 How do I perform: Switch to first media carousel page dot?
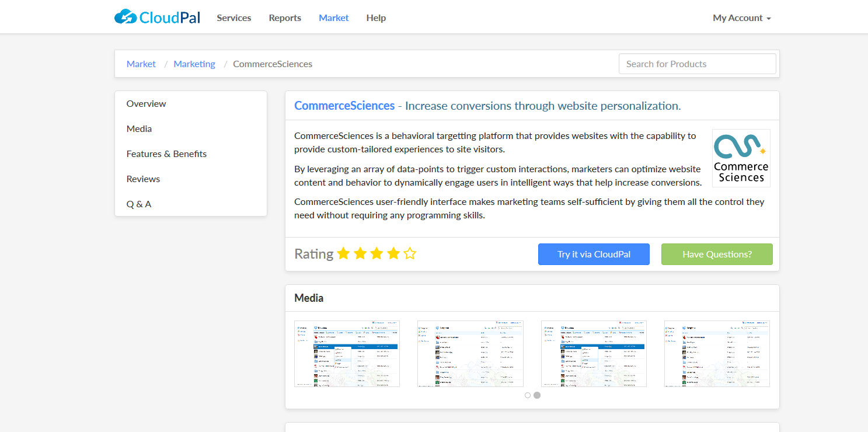(528, 395)
